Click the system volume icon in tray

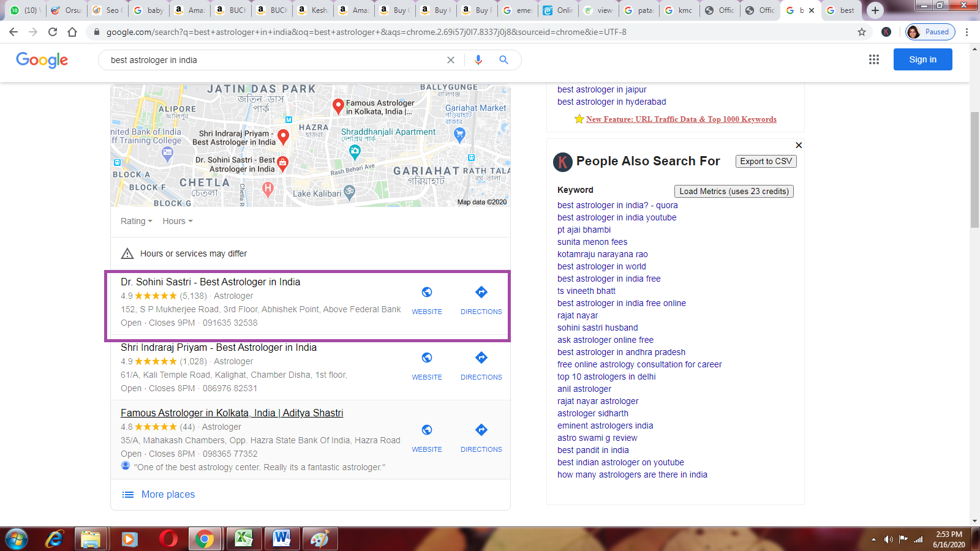click(x=888, y=539)
